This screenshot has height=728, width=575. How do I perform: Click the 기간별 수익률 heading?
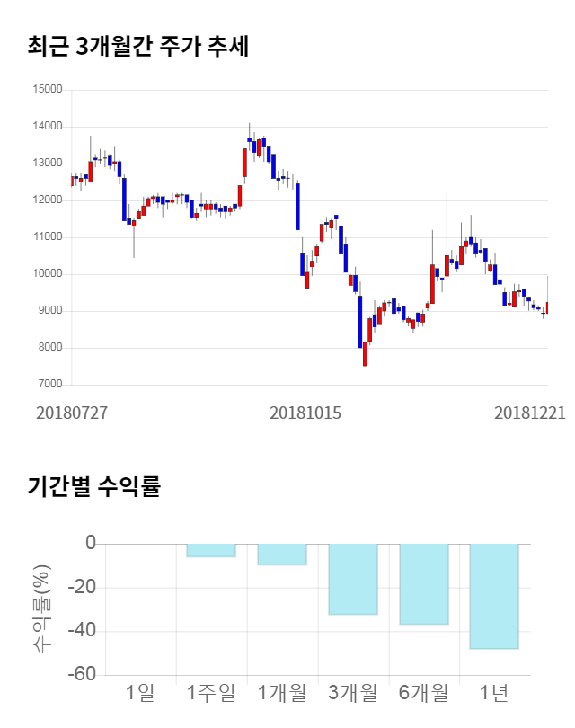[93, 487]
